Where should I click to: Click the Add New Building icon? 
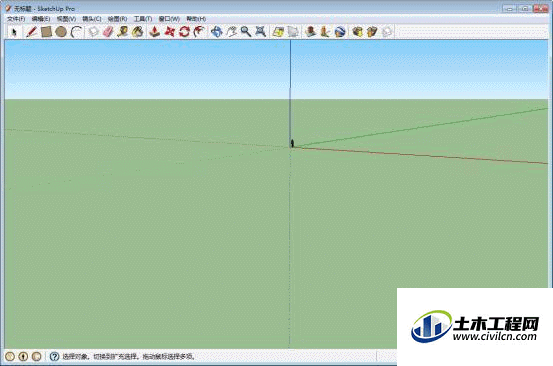(310, 32)
